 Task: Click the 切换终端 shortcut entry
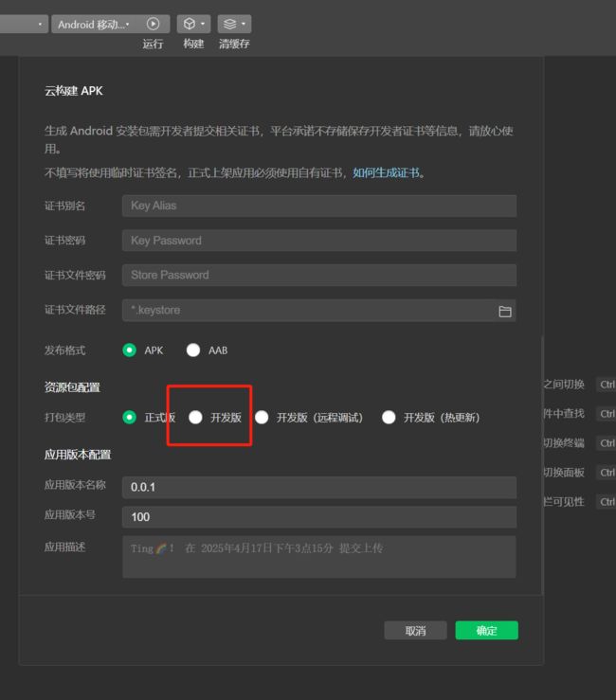pyautogui.click(x=564, y=443)
